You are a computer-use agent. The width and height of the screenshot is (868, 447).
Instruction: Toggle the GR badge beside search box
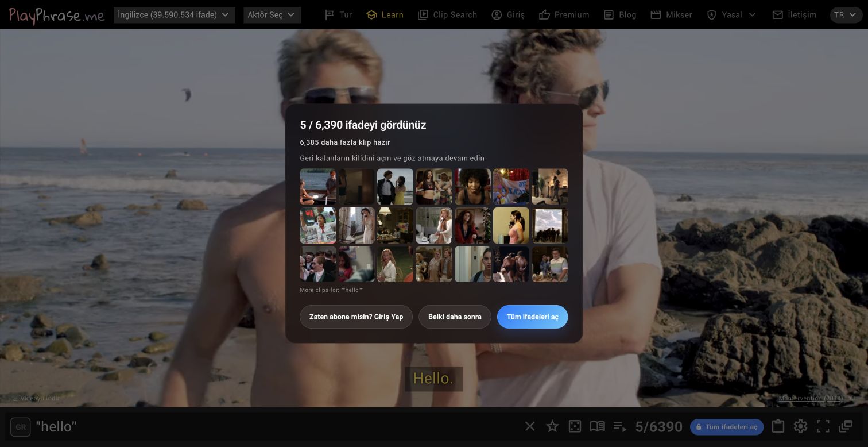21,427
